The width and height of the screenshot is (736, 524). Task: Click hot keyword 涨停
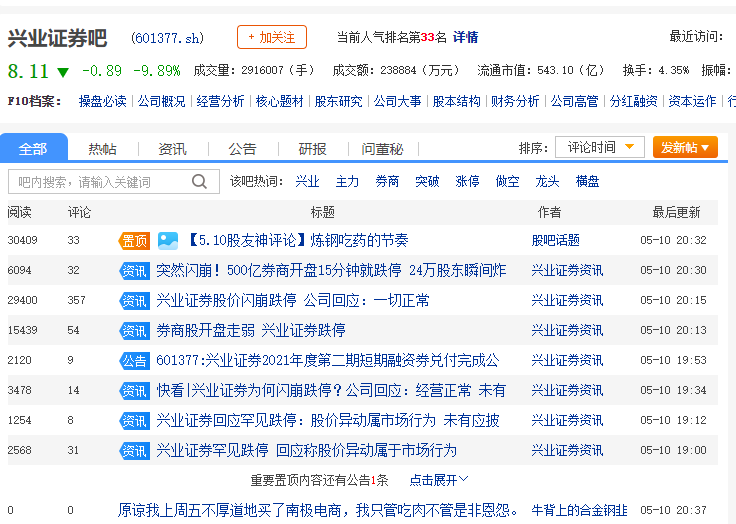[467, 181]
